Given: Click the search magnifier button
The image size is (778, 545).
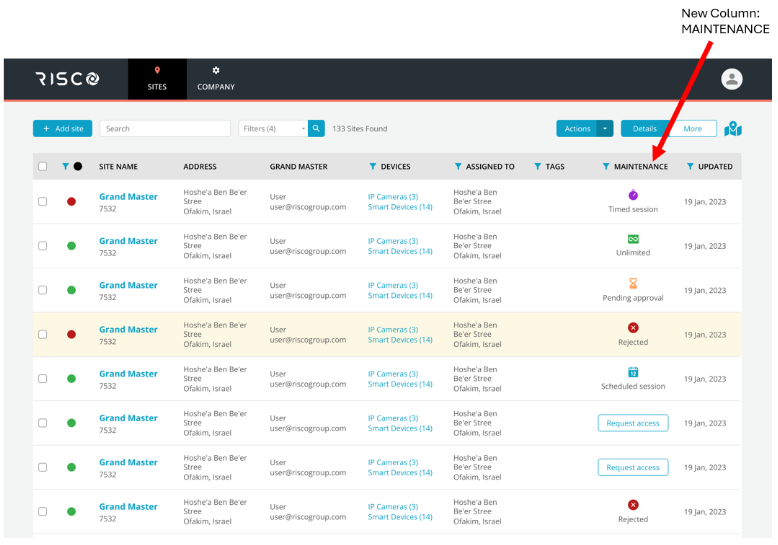Looking at the screenshot, I should click(x=316, y=129).
